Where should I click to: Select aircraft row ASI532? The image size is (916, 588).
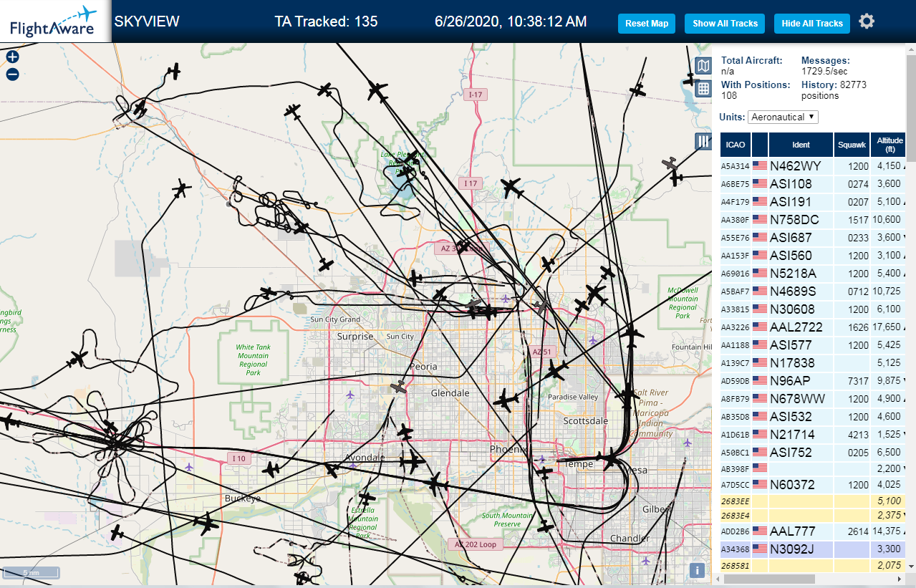814,417
